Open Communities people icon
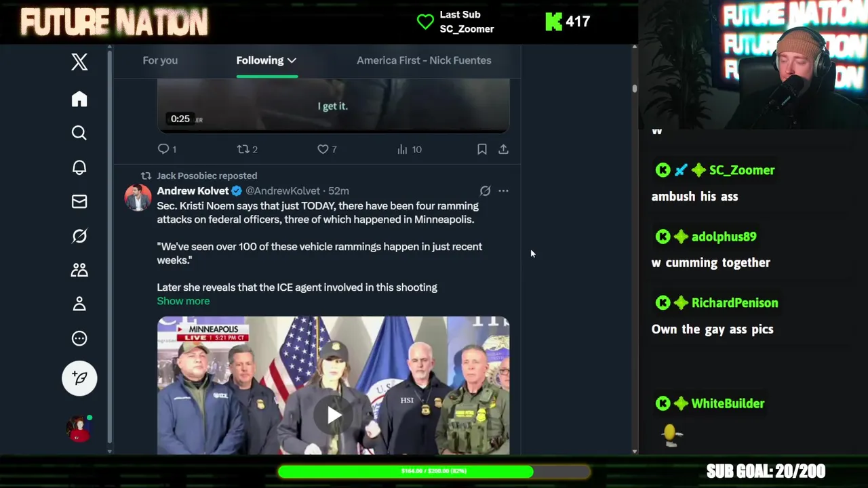Image resolution: width=868 pixels, height=488 pixels. [x=79, y=270]
